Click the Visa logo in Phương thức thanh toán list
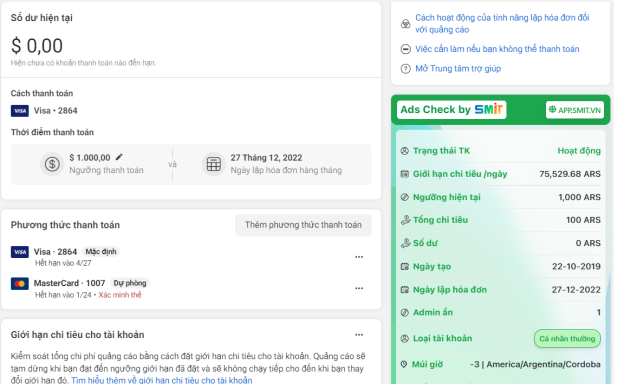The image size is (624, 384). click(20, 252)
